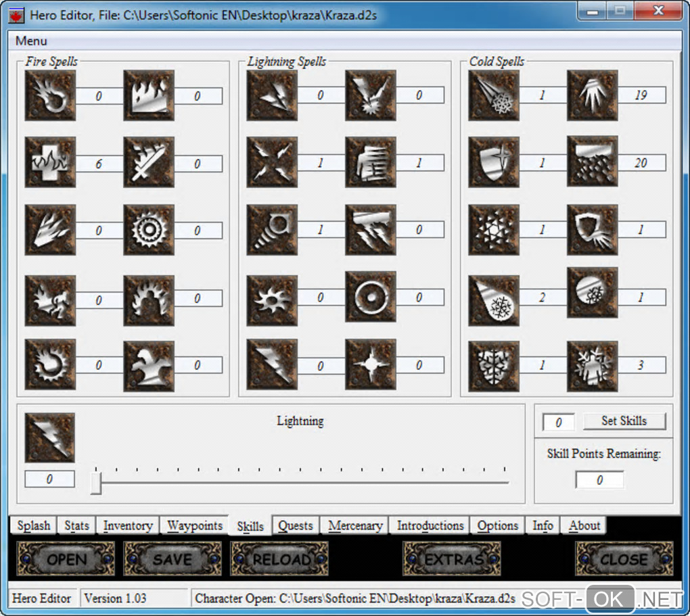Click the level field under the Lightning preview icon
The image size is (690, 616).
pyautogui.click(x=50, y=479)
